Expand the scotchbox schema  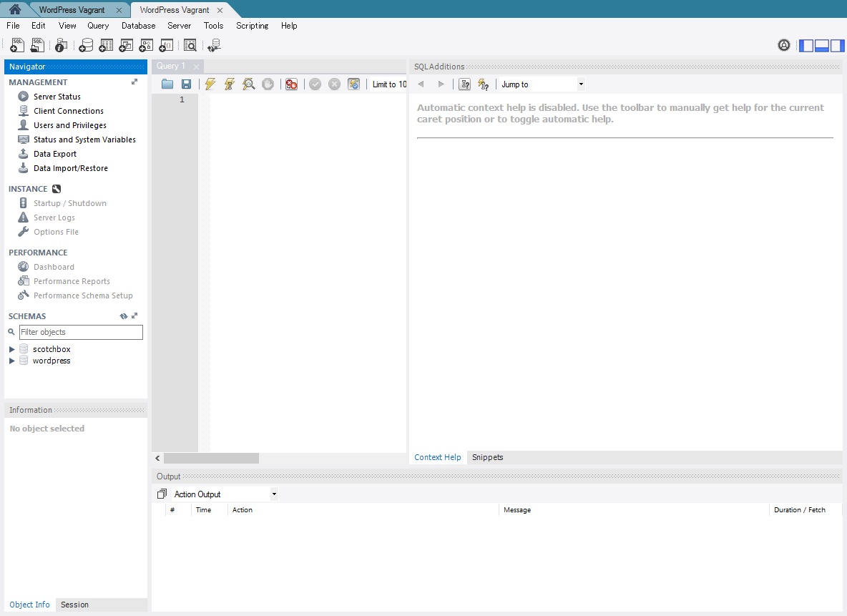(12, 350)
